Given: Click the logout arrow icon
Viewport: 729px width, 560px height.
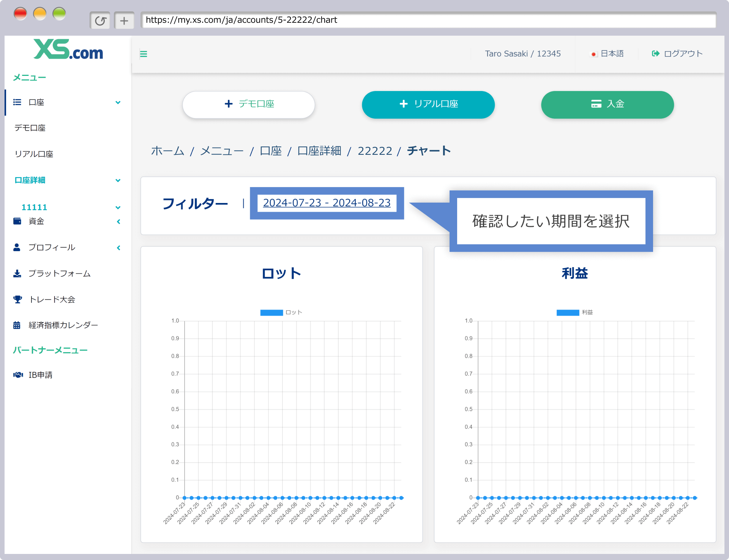Looking at the screenshot, I should click(x=656, y=54).
